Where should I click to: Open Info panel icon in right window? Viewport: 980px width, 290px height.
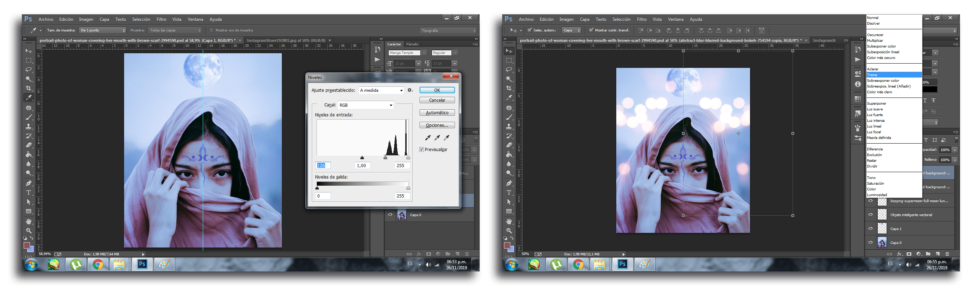[858, 84]
